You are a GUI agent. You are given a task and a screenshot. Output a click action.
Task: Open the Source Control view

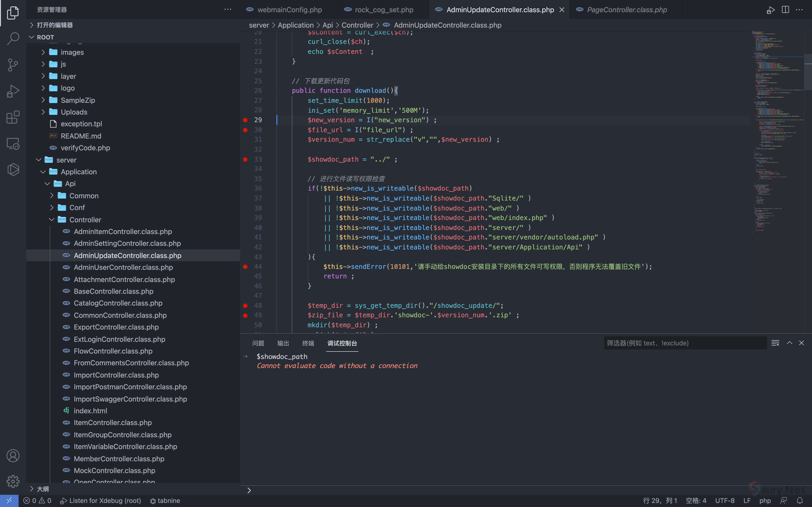[13, 65]
